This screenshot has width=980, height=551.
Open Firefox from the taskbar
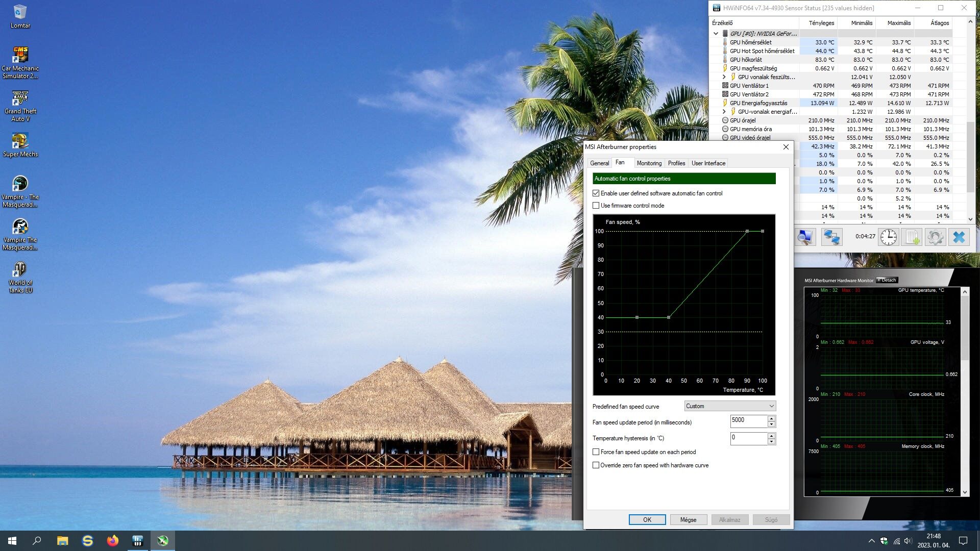(x=112, y=541)
